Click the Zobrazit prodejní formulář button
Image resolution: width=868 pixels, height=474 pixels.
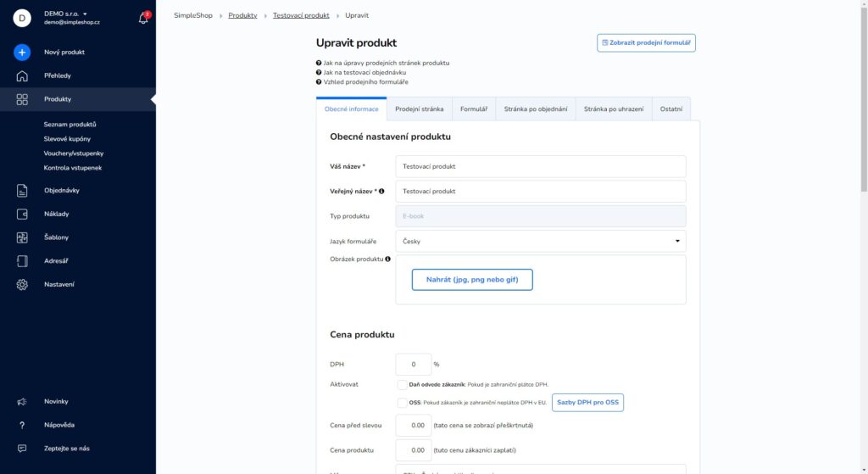click(646, 42)
